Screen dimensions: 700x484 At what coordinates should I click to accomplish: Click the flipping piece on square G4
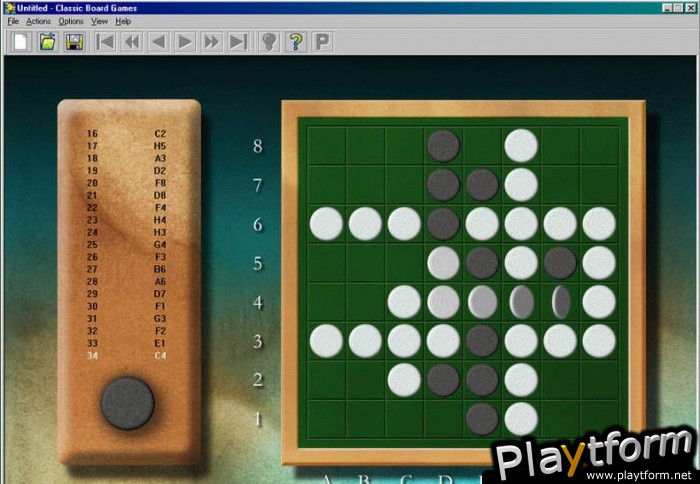[561, 302]
